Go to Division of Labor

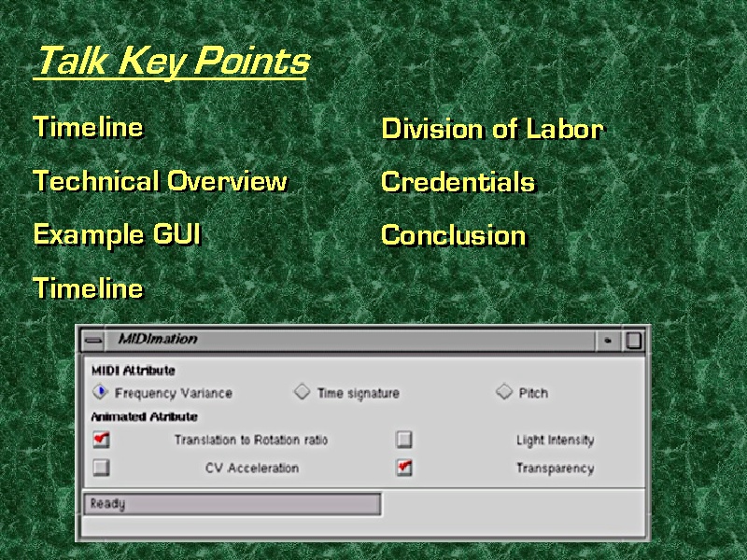492,130
